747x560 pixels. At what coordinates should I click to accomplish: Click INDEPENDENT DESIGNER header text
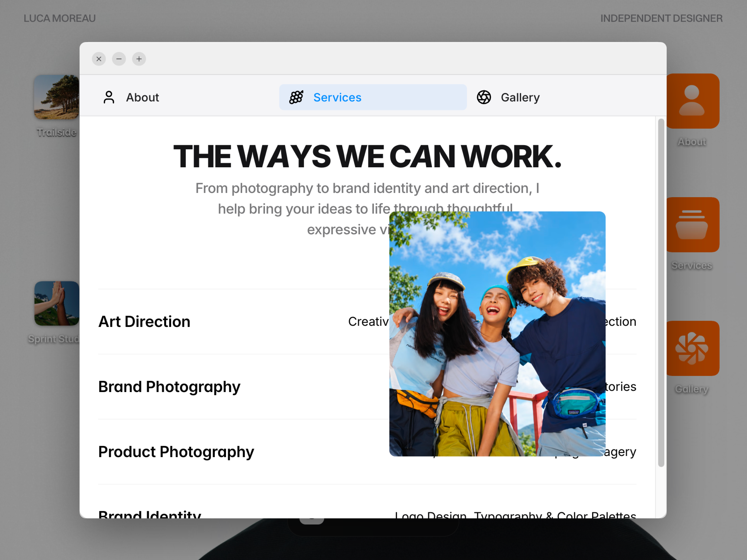pyautogui.click(x=661, y=18)
